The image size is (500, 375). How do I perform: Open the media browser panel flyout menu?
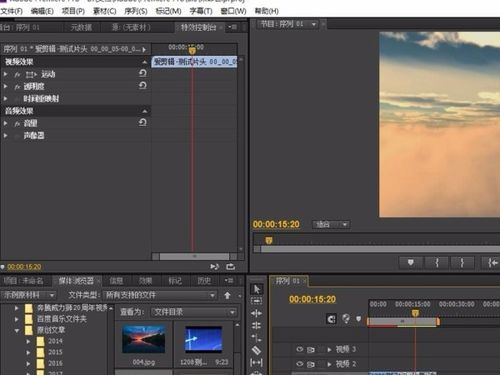[229, 281]
